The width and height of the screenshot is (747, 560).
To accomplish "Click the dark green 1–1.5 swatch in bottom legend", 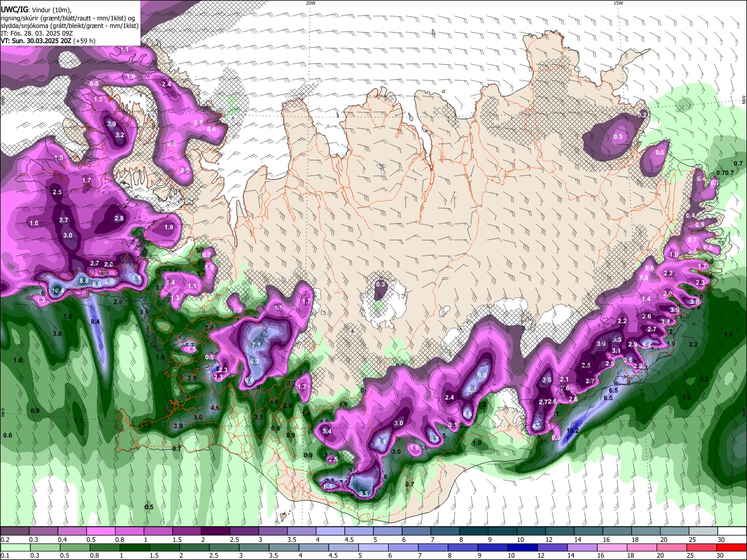I will coord(135,548).
